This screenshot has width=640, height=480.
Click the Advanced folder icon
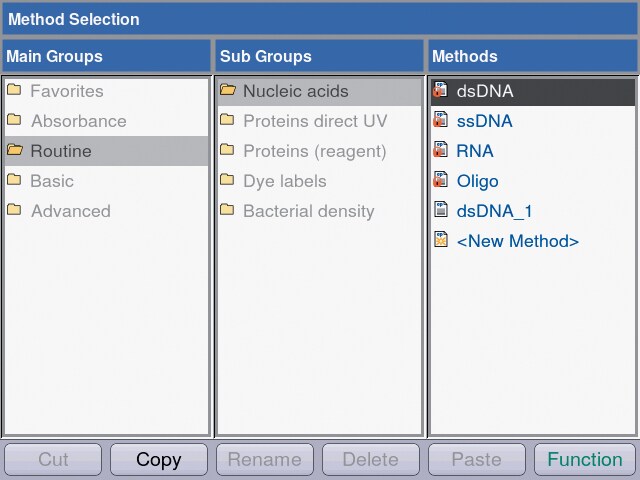click(x=14, y=210)
